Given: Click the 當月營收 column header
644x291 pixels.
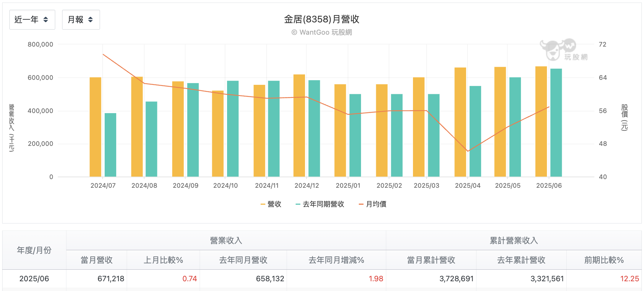Looking at the screenshot, I should pos(97,260).
